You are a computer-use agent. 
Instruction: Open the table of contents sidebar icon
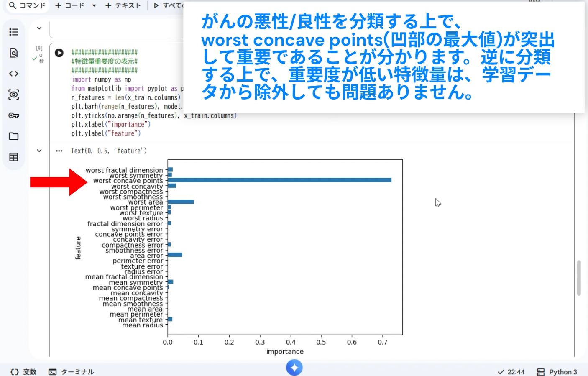tap(14, 32)
